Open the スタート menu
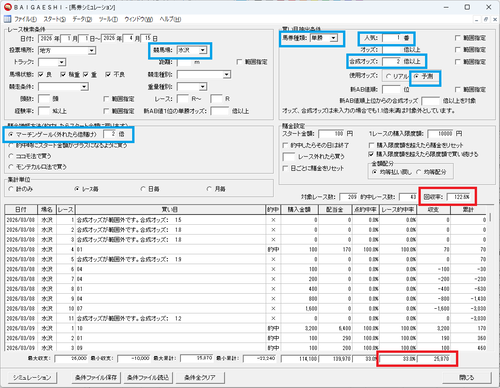500x388 pixels. tap(54, 19)
